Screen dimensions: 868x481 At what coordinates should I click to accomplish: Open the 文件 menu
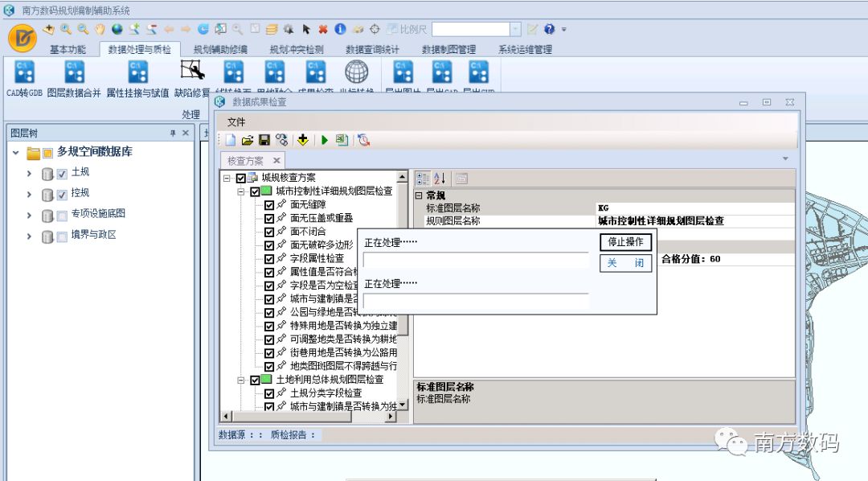pos(236,121)
